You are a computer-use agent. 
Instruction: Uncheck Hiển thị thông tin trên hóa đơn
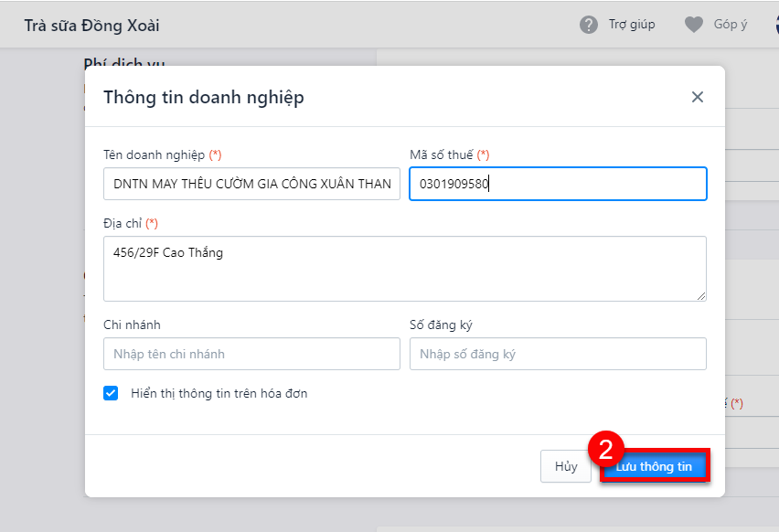pos(111,393)
